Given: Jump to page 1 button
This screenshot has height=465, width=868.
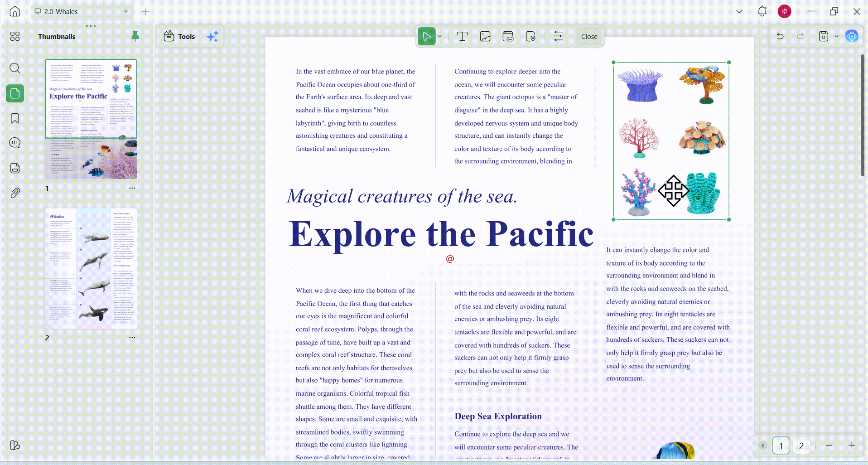Looking at the screenshot, I should coord(781,446).
